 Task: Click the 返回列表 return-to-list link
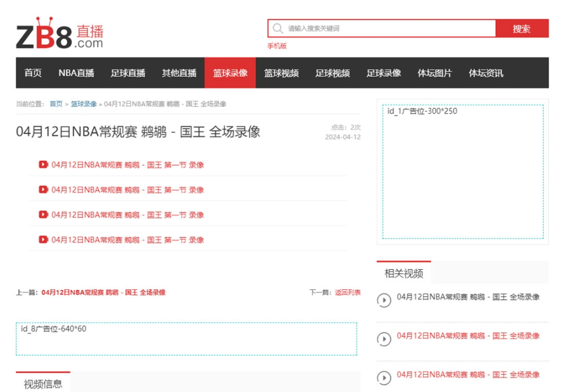(347, 292)
